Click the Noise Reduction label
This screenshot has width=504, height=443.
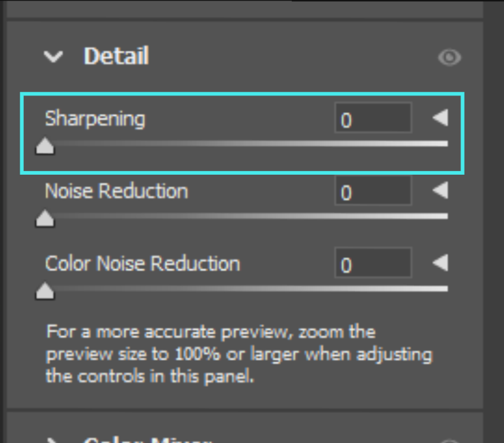(x=116, y=191)
